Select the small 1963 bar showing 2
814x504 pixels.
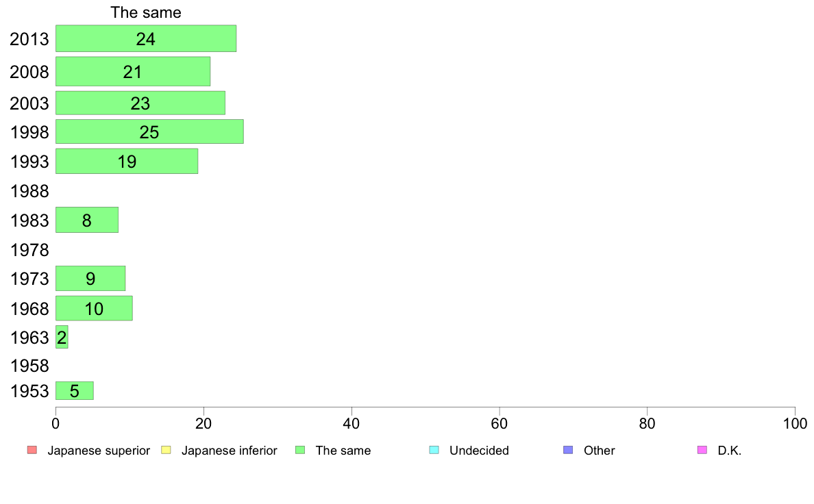[62, 338]
